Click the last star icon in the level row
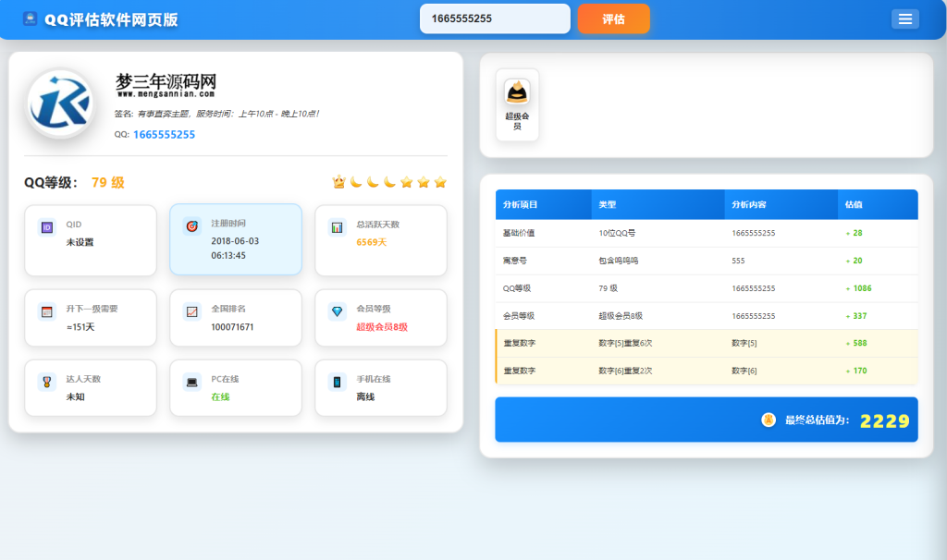The image size is (947, 560). (x=440, y=182)
